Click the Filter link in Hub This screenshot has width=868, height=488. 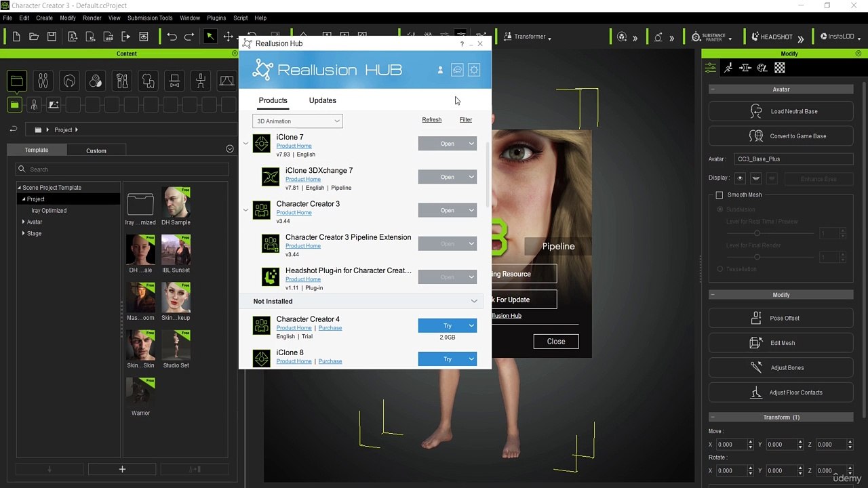[x=466, y=120]
